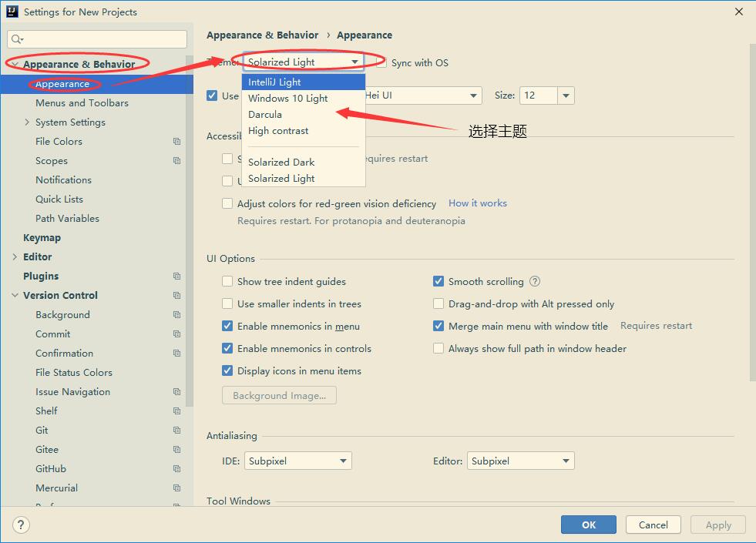Enable Drag-and-drop with Alt pressed only
Screen dimensions: 756x543
(438, 303)
